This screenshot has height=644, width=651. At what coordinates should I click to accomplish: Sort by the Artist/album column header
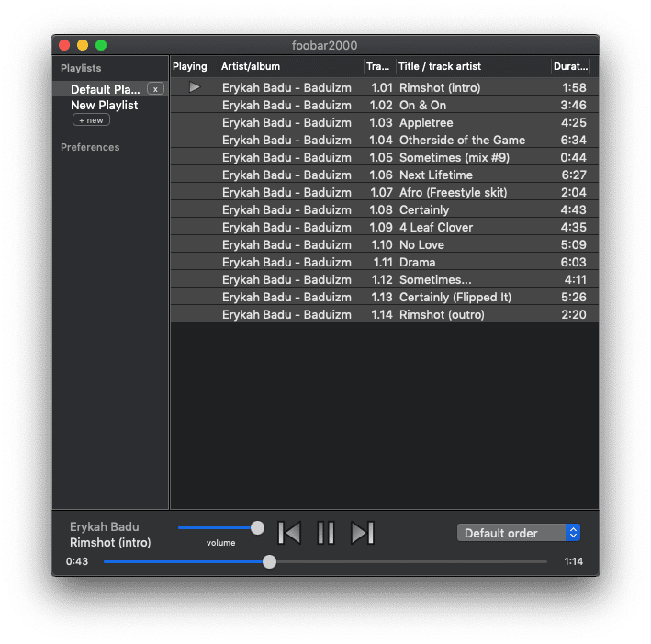(291, 66)
